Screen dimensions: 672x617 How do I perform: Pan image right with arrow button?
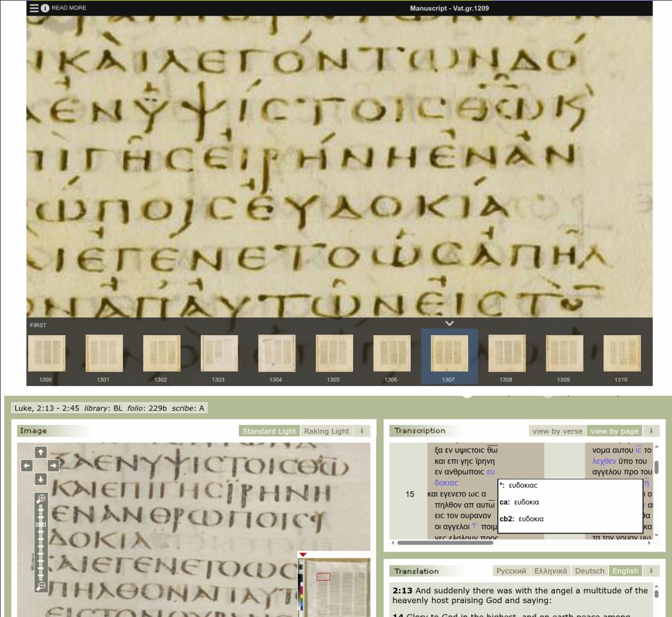tap(53, 465)
